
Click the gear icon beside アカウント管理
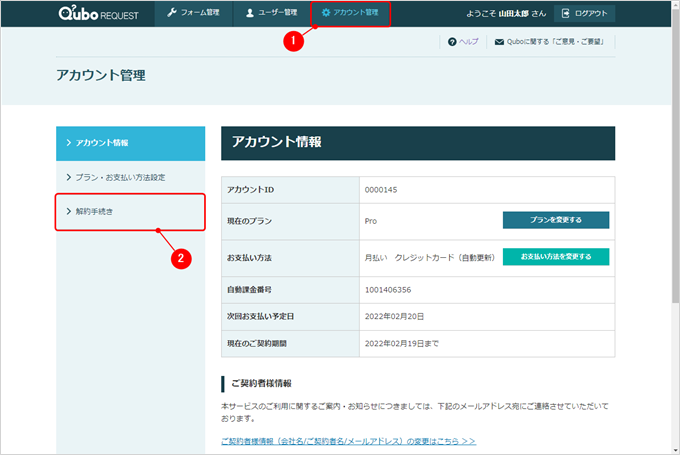click(x=326, y=13)
